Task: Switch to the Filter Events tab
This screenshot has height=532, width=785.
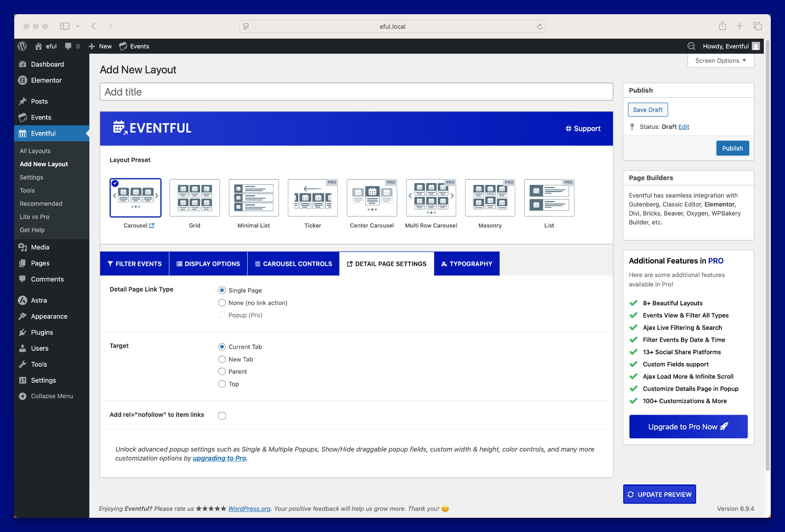Action: [134, 264]
